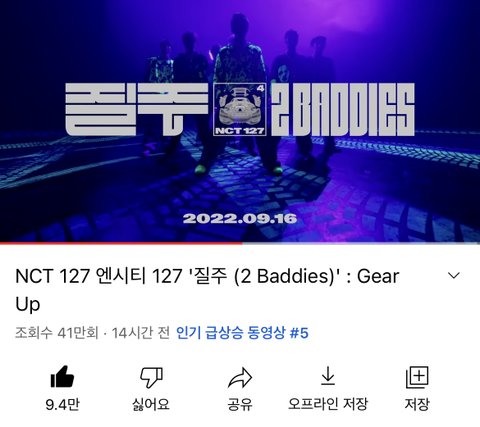Click the 공유 share label
The image size is (480, 427).
click(240, 404)
